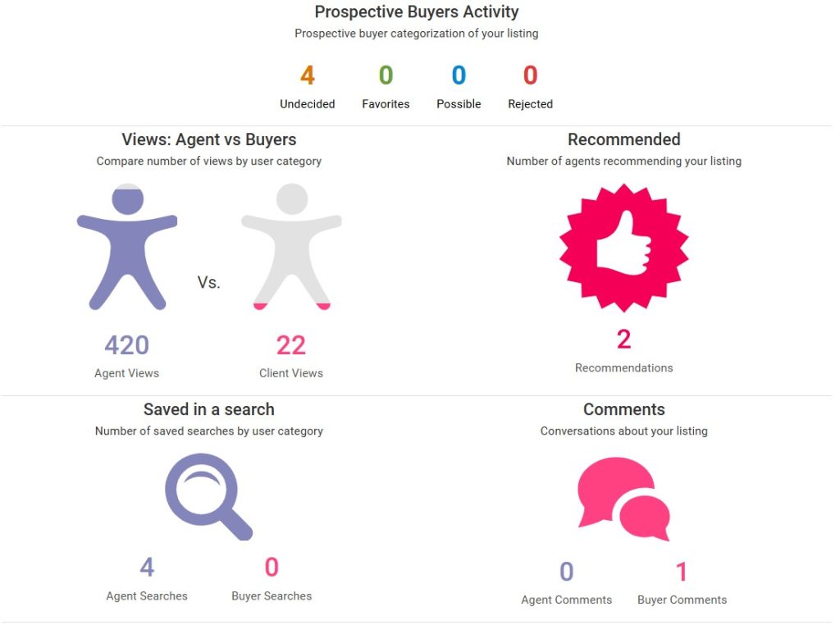Screen dimensions: 840x625
Task: Click the Buyer Searches count of 0
Action: (x=272, y=567)
